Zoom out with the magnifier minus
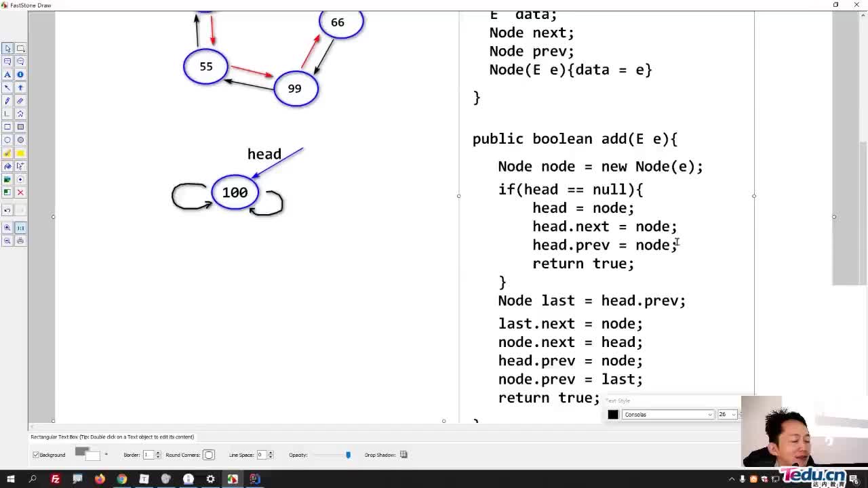 click(7, 241)
